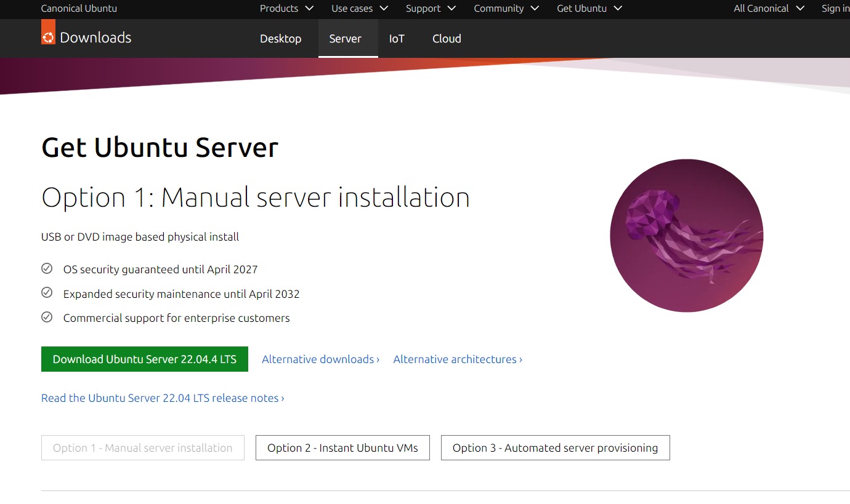850x504 pixels.
Task: Switch to the Desktop tab
Action: pyautogui.click(x=281, y=38)
